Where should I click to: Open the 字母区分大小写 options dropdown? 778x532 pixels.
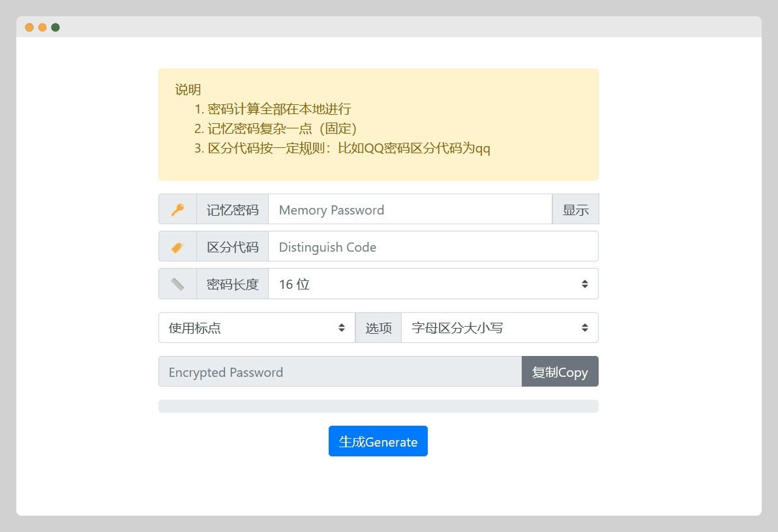pyautogui.click(x=500, y=327)
